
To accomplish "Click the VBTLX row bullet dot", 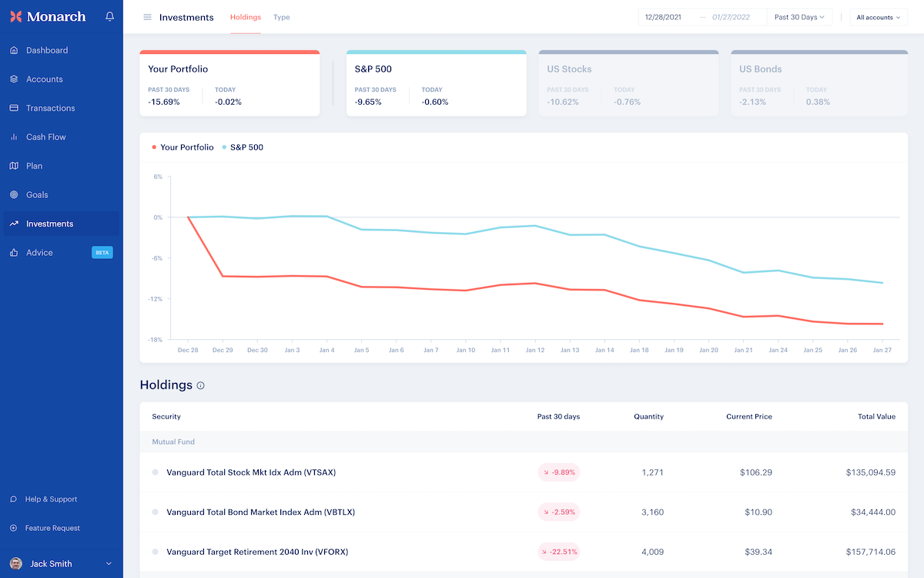I will (155, 512).
